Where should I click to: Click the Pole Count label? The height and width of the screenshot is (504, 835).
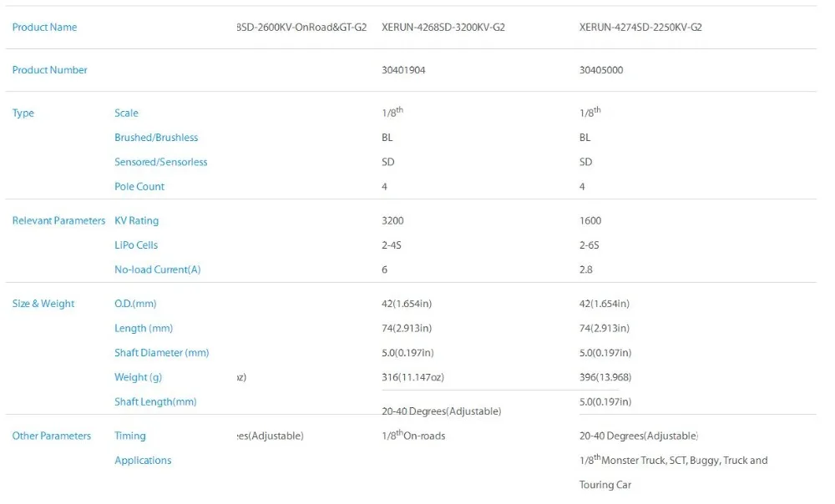(139, 186)
